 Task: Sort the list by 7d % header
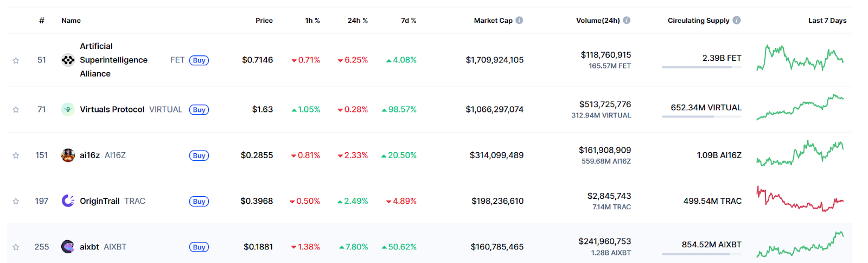[409, 21]
